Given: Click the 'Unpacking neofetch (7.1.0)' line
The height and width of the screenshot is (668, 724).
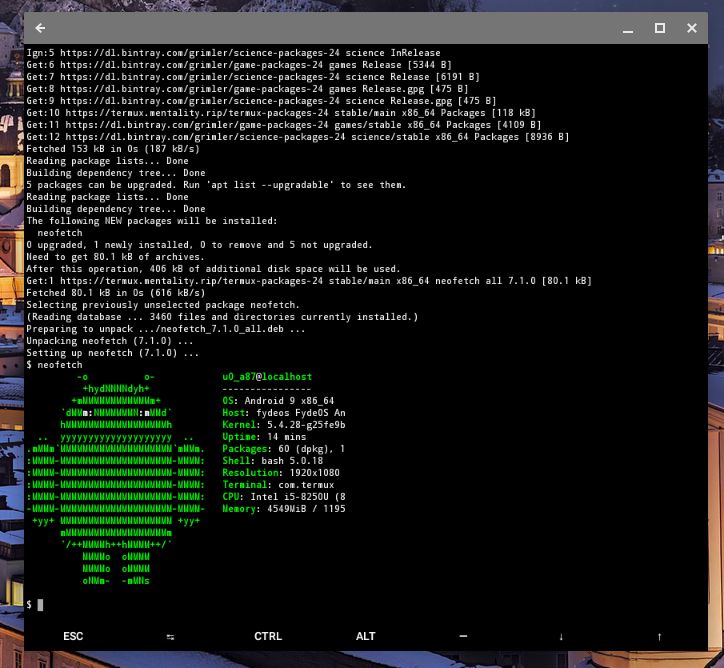Looking at the screenshot, I should (x=110, y=341).
